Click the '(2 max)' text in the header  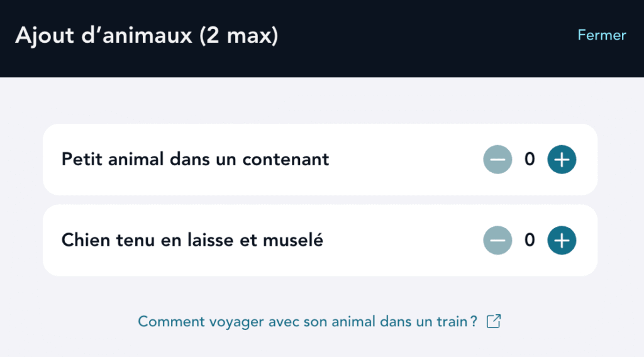coord(238,36)
